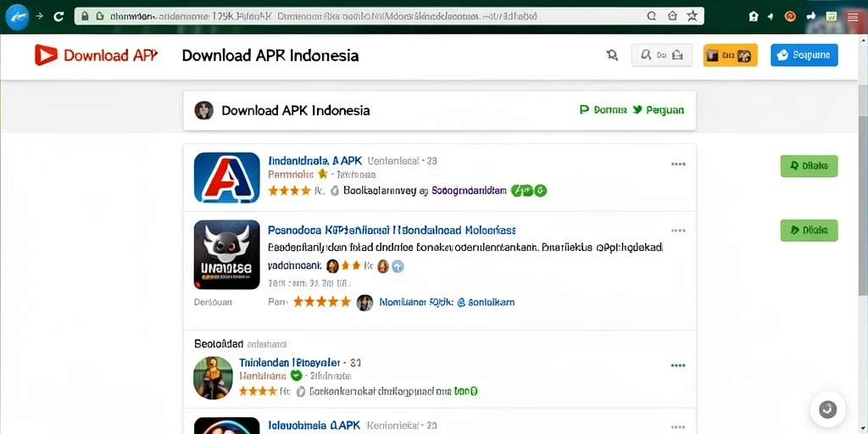Click the browser reload button
Screen dimensions: 868x434
tap(58, 17)
